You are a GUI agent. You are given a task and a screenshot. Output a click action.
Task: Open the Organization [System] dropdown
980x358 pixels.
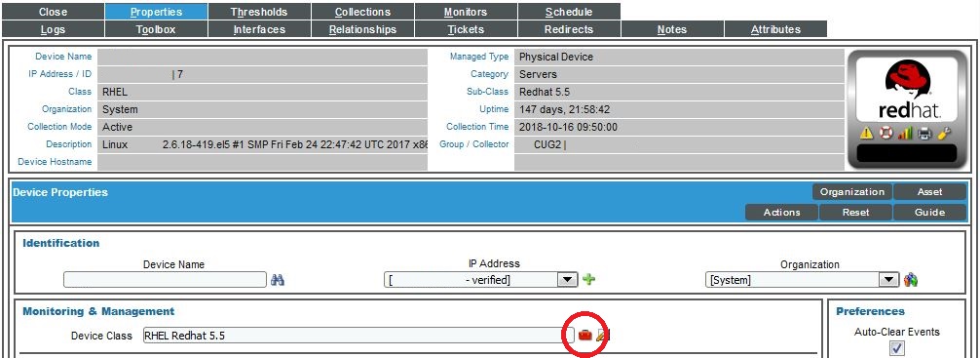tap(802, 280)
